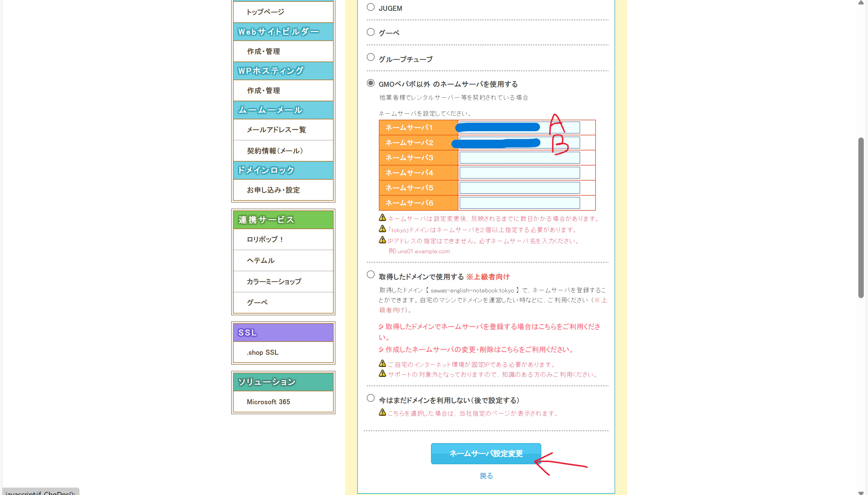The height and width of the screenshot is (495, 868).
Task: Click the 連携サービス section header
Action: pyautogui.click(x=283, y=220)
